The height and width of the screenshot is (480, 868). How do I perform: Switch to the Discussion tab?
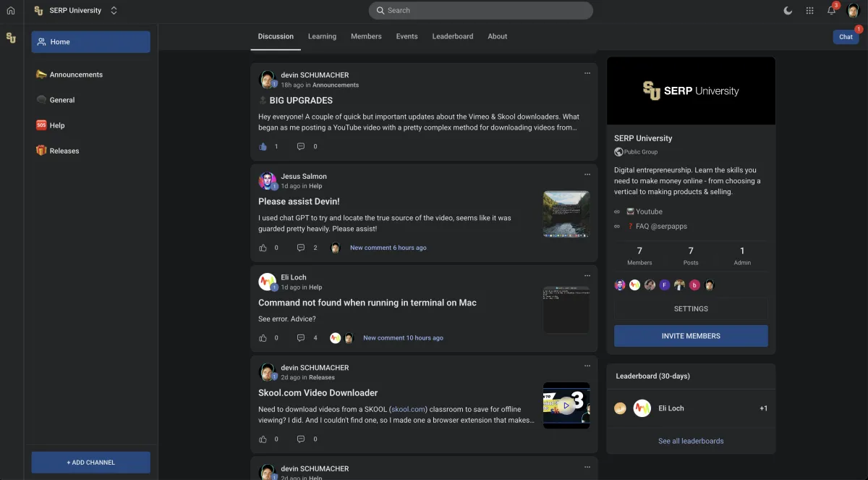coord(276,36)
